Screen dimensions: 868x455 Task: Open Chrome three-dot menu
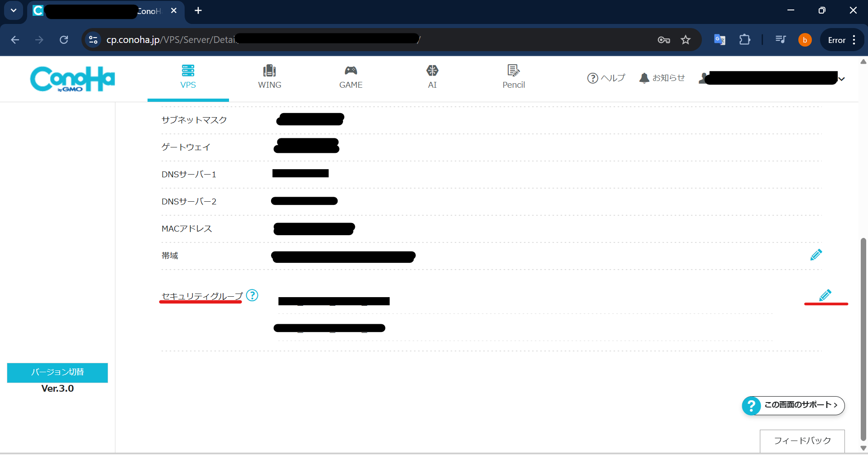[x=854, y=40]
